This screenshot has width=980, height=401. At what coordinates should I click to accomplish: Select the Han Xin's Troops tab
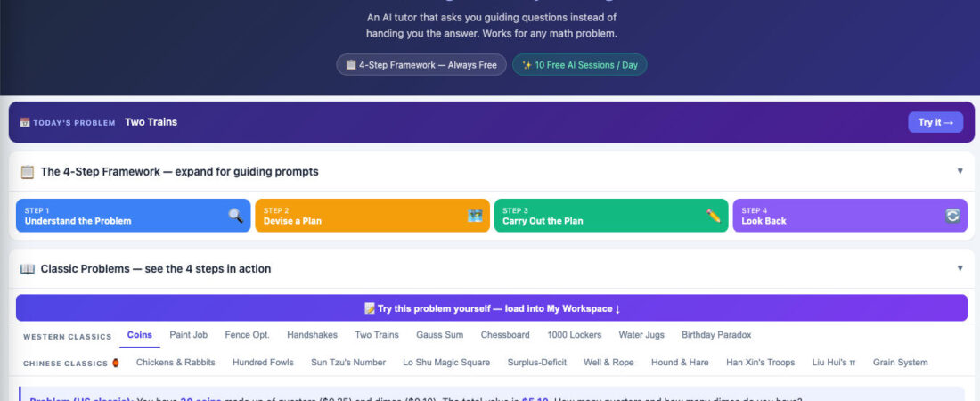[760, 362]
